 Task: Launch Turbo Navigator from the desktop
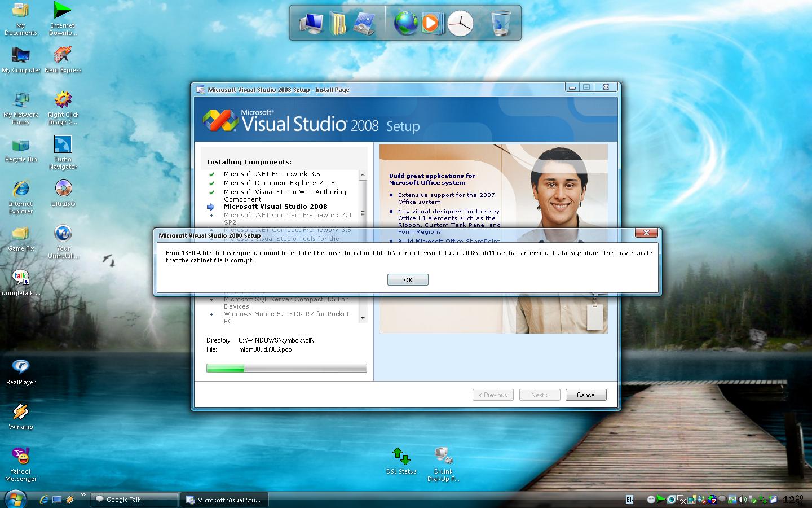click(x=63, y=152)
